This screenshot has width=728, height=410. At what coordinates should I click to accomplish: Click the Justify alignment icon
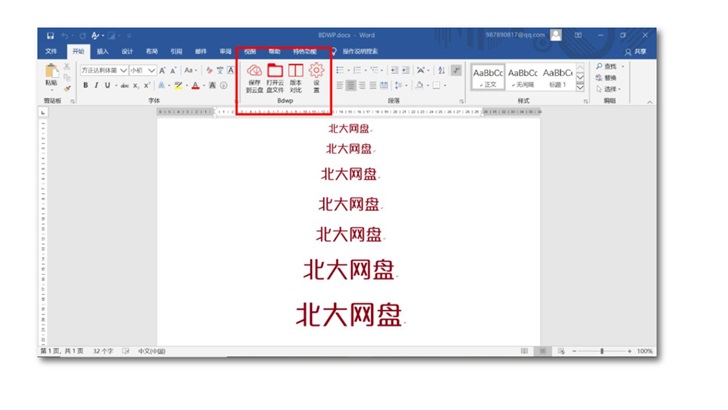pos(373,85)
